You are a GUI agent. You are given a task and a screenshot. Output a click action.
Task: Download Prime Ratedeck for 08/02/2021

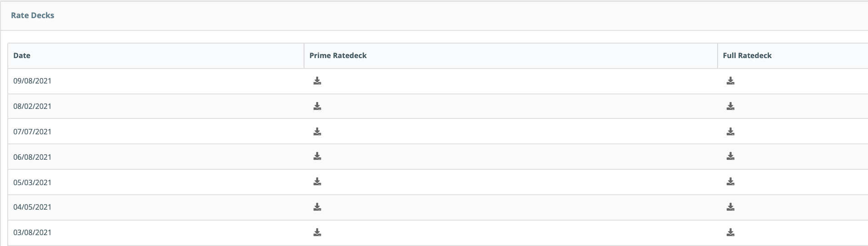pos(317,106)
